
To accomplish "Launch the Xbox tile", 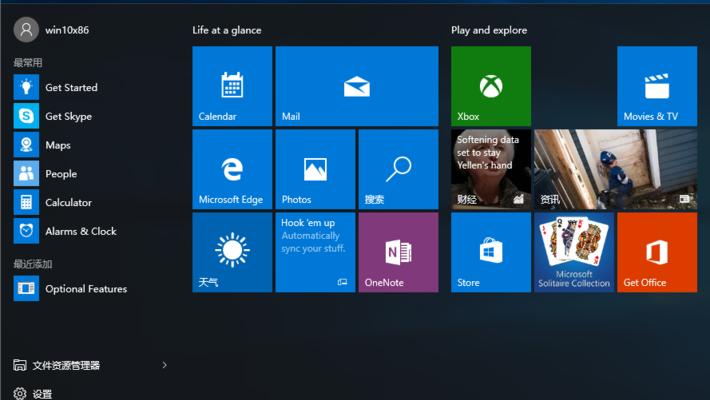I will 491,86.
